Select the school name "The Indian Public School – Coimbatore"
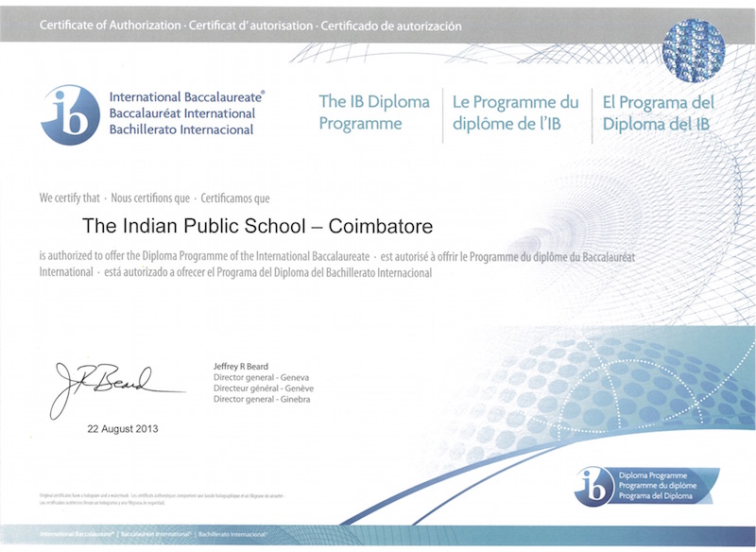The width and height of the screenshot is (756, 552). (x=257, y=226)
